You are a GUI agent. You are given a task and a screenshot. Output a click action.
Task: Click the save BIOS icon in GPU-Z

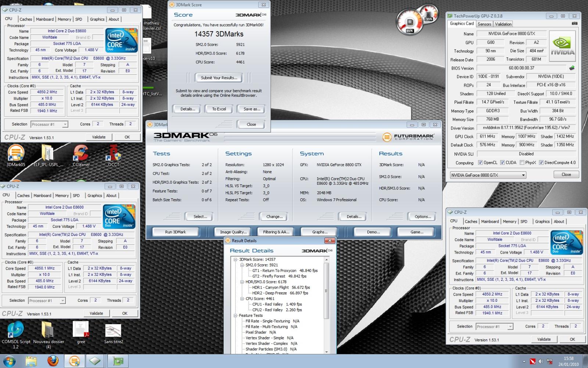tap(572, 68)
